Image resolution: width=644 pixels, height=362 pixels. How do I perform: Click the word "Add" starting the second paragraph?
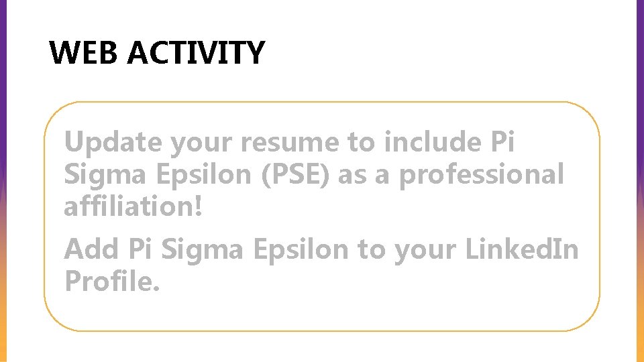92,249
